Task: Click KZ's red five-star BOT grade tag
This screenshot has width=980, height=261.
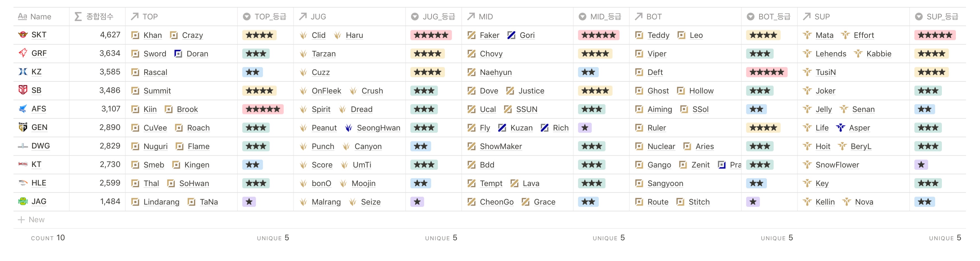Action: pyautogui.click(x=767, y=72)
